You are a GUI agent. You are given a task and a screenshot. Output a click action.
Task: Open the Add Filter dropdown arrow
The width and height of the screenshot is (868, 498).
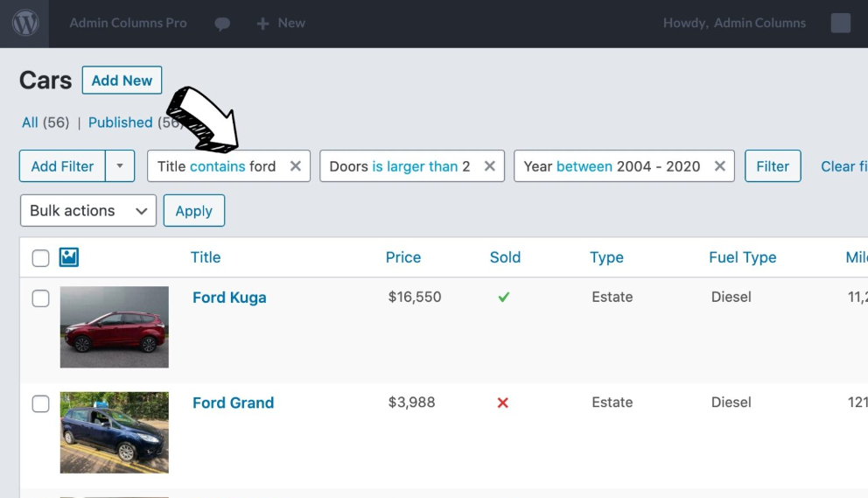point(120,165)
